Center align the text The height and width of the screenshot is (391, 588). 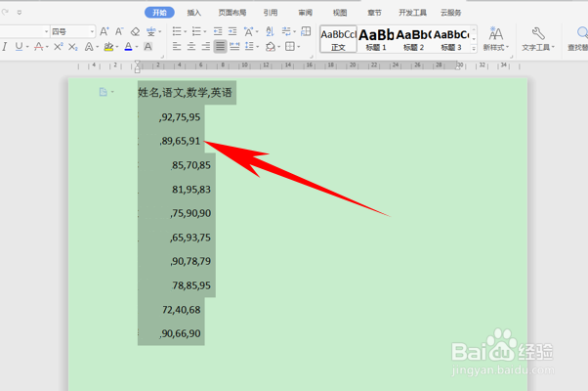pyautogui.click(x=191, y=47)
